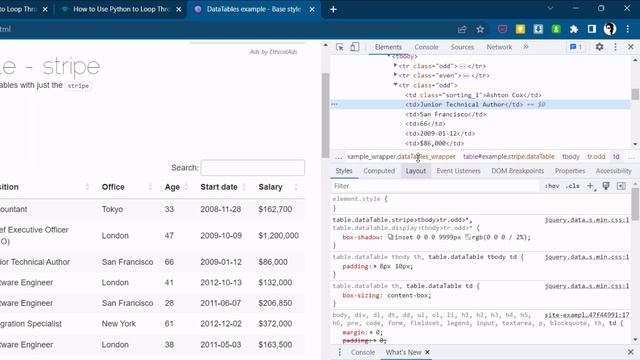This screenshot has height=360, width=640.
Task: Show more DevTools tabs chevron
Action: click(x=526, y=47)
